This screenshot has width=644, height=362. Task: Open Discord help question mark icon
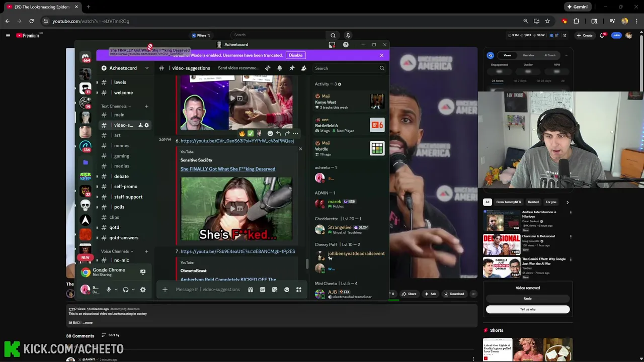[x=346, y=45]
